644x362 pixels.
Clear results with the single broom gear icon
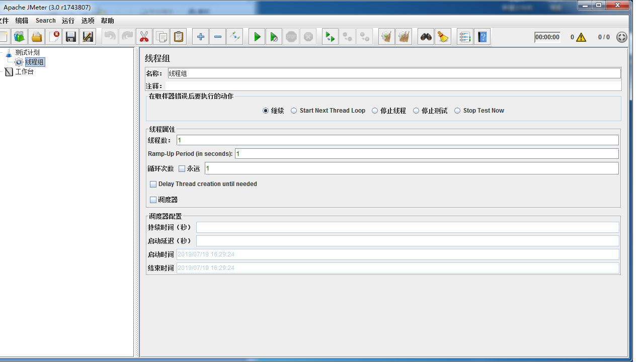pyautogui.click(x=387, y=37)
